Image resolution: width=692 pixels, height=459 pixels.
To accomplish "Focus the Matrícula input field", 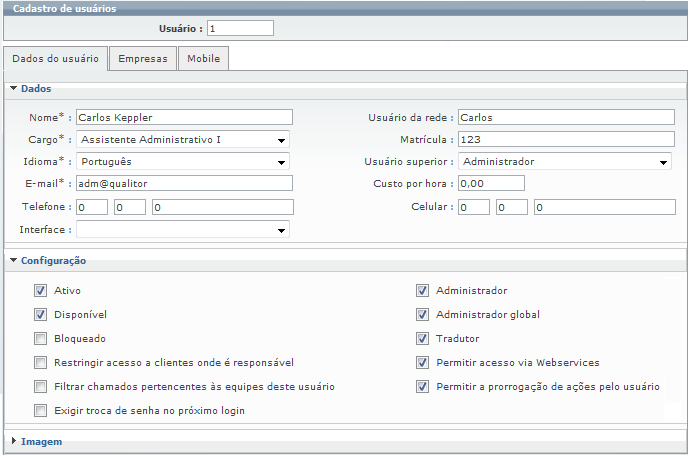I will (x=565, y=139).
